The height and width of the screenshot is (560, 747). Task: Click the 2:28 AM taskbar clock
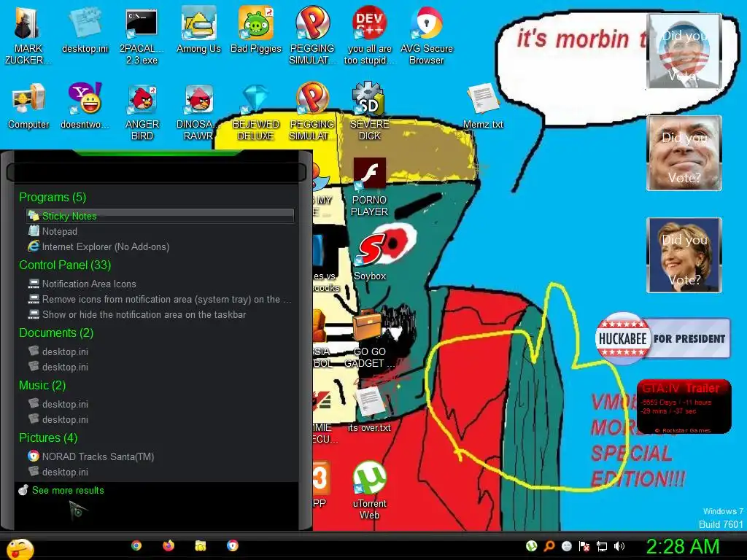(682, 546)
